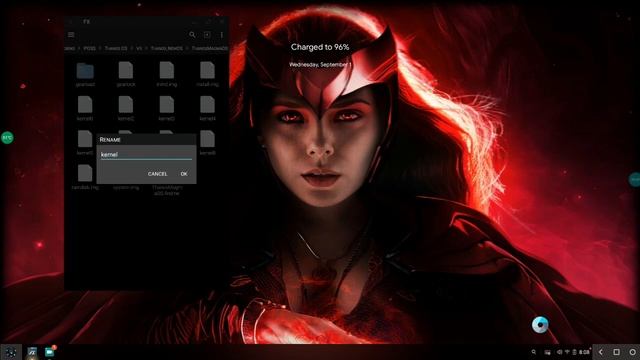This screenshot has width=640, height=360.
Task: Click the keyboard icon in system tray
Action: point(547,352)
